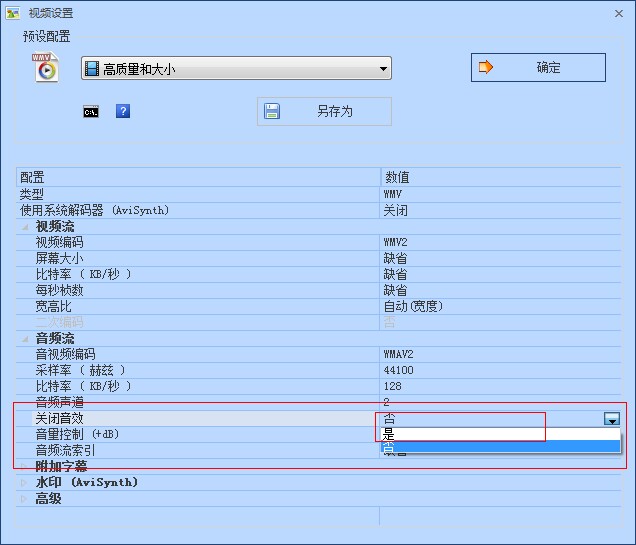636x545 pixels.
Task: Select highlighted 否 option in dropdown list
Action: pos(500,447)
